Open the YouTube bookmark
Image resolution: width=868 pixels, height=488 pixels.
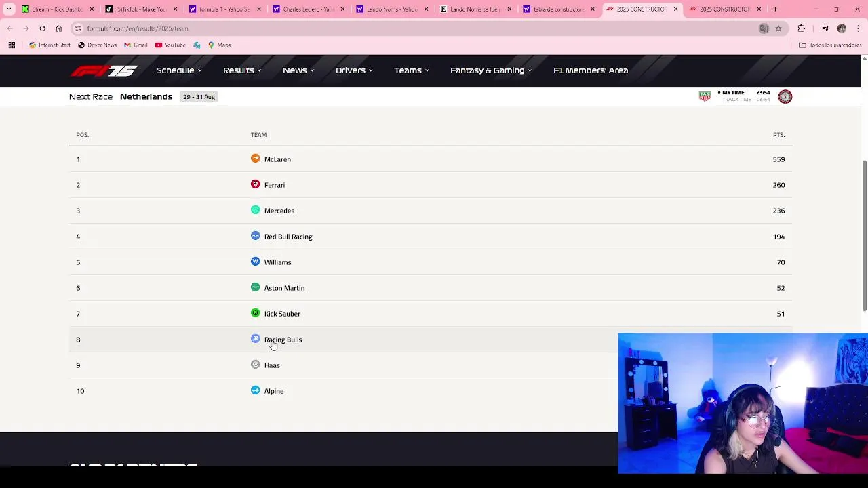(170, 45)
